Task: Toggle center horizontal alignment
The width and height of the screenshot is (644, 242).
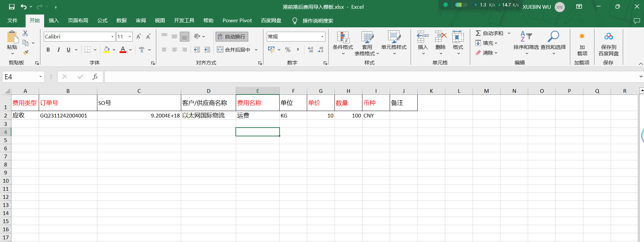Action: [x=174, y=50]
